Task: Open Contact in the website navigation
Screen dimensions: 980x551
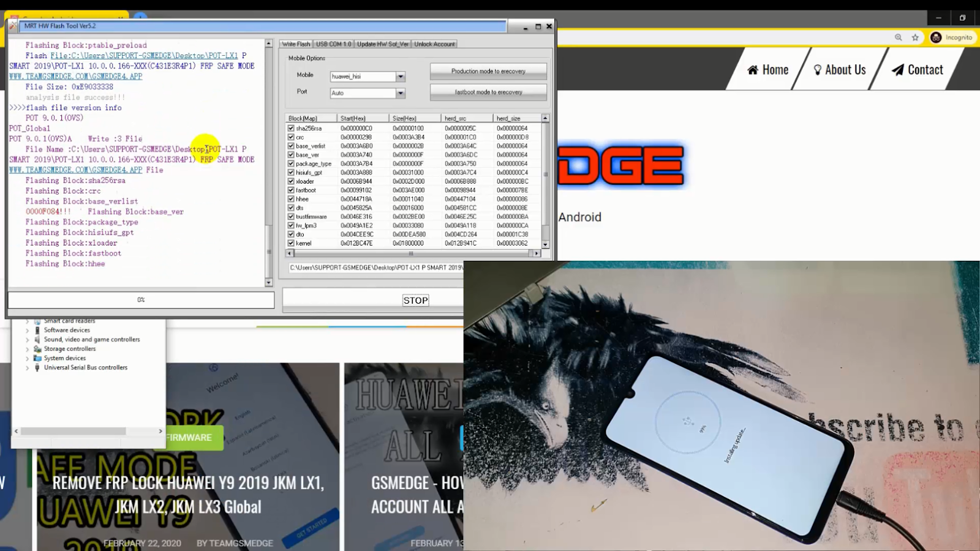Action: (x=918, y=70)
